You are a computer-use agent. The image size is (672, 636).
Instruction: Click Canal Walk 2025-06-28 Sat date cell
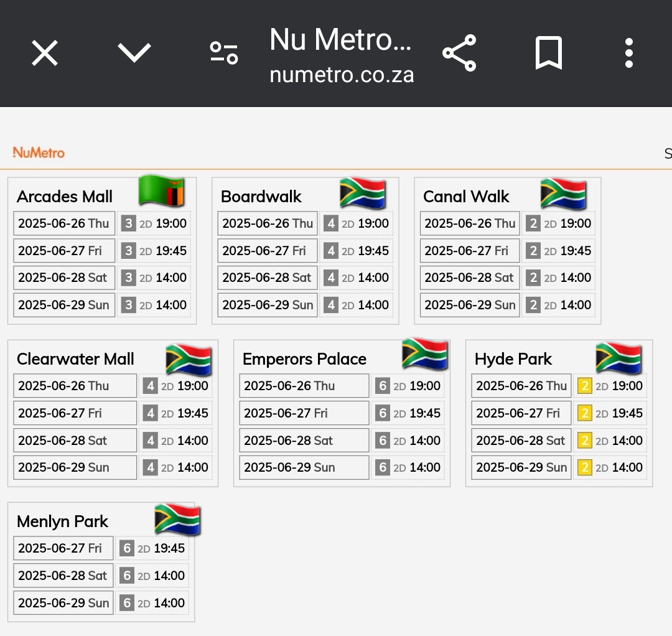[470, 278]
